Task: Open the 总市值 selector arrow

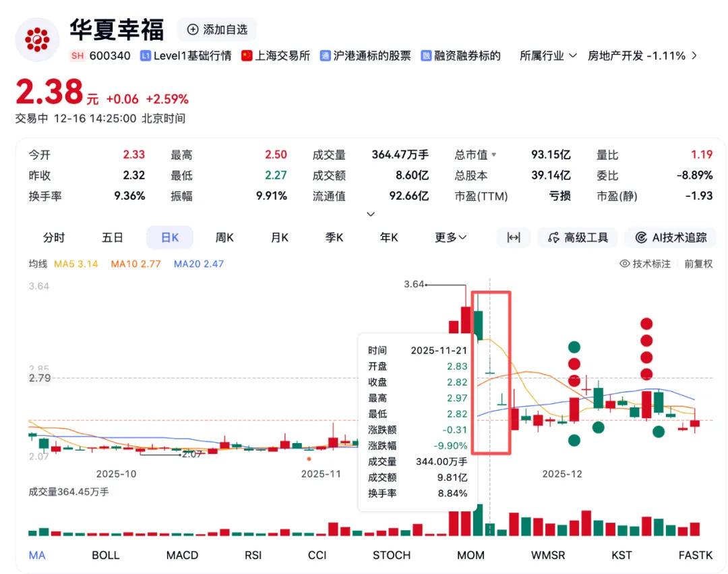Action: (x=493, y=154)
